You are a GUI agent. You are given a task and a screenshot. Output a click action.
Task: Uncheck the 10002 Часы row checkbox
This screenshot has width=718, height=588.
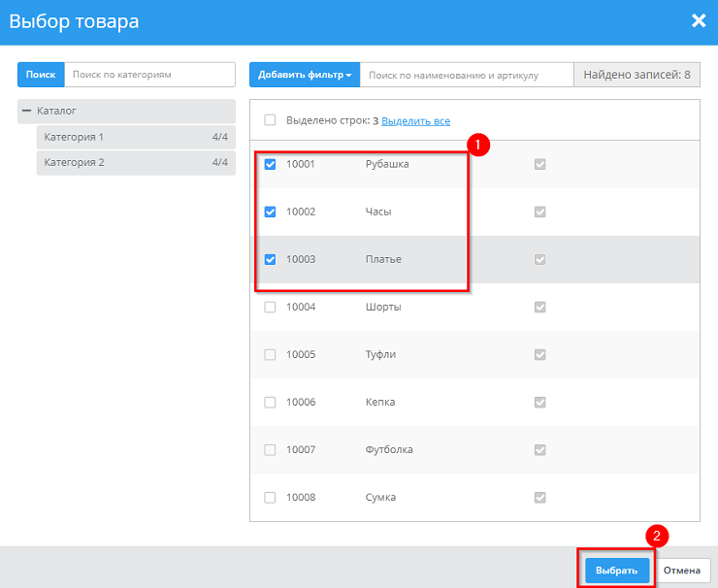(271, 212)
